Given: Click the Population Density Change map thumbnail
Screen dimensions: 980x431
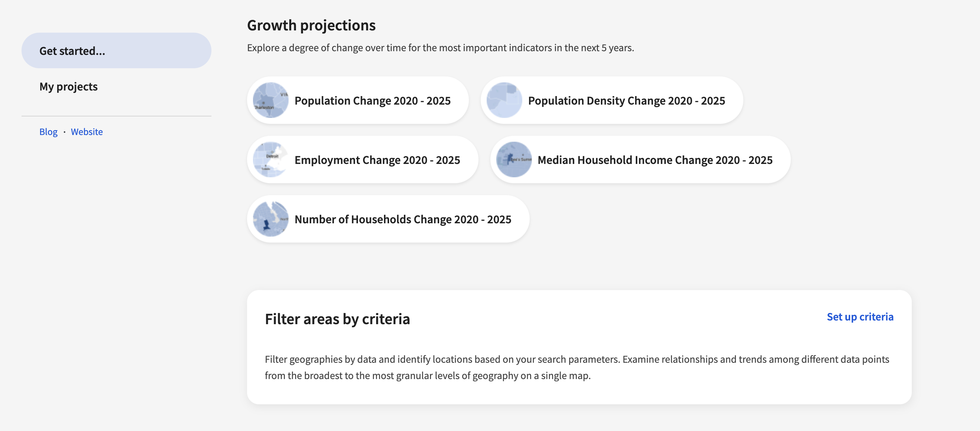Looking at the screenshot, I should point(504,101).
